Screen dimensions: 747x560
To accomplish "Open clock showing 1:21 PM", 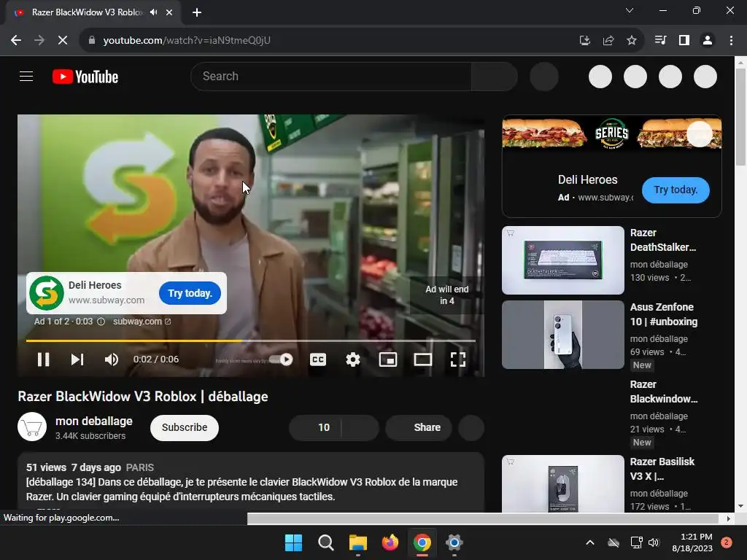I will 692,542.
